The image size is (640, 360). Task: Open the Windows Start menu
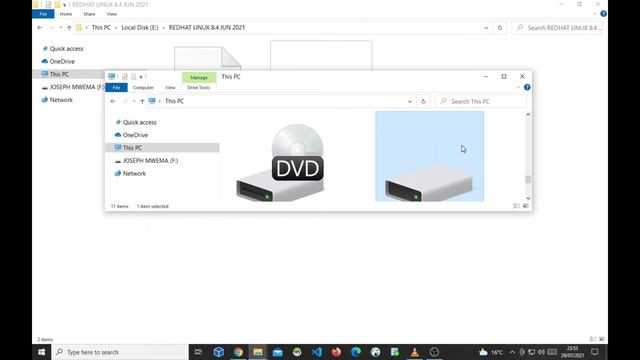pos(42,352)
